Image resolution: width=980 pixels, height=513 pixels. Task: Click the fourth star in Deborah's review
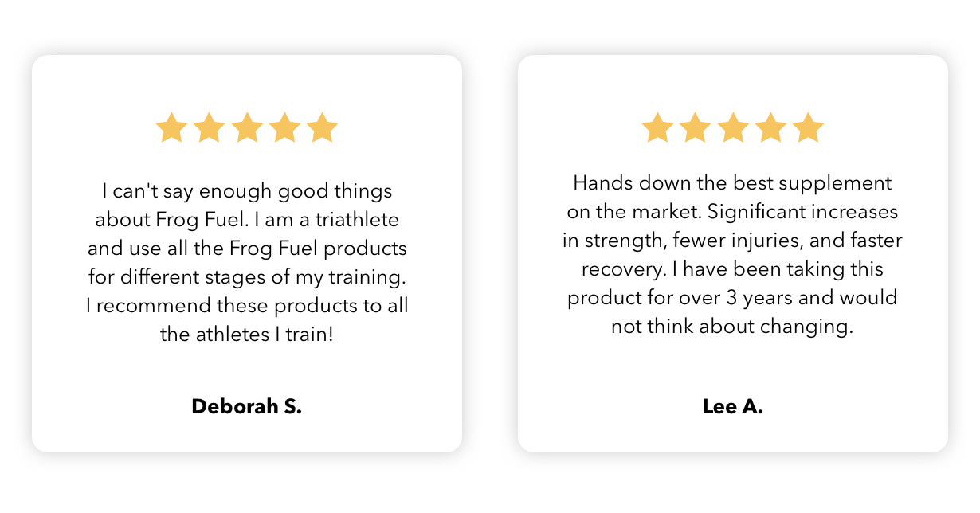[x=284, y=127]
